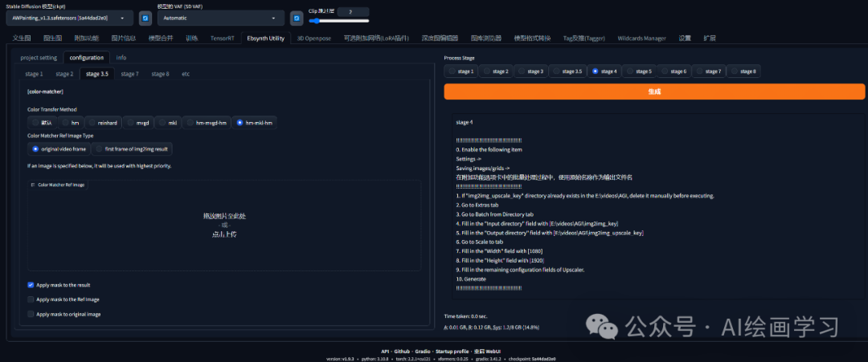Viewport: 868px width, 362px height.
Task: Open the Gradio footer link
Action: pyautogui.click(x=424, y=352)
